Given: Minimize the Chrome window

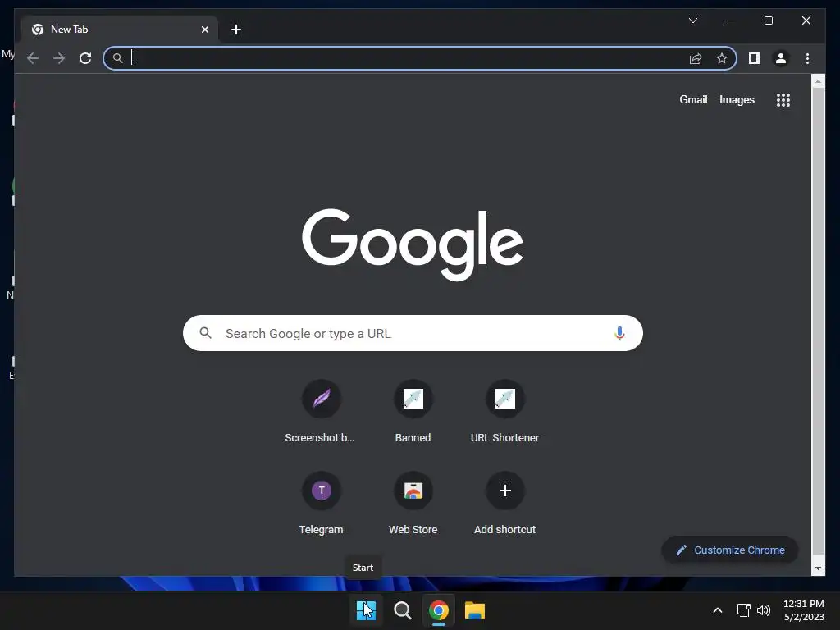Looking at the screenshot, I should 731,21.
